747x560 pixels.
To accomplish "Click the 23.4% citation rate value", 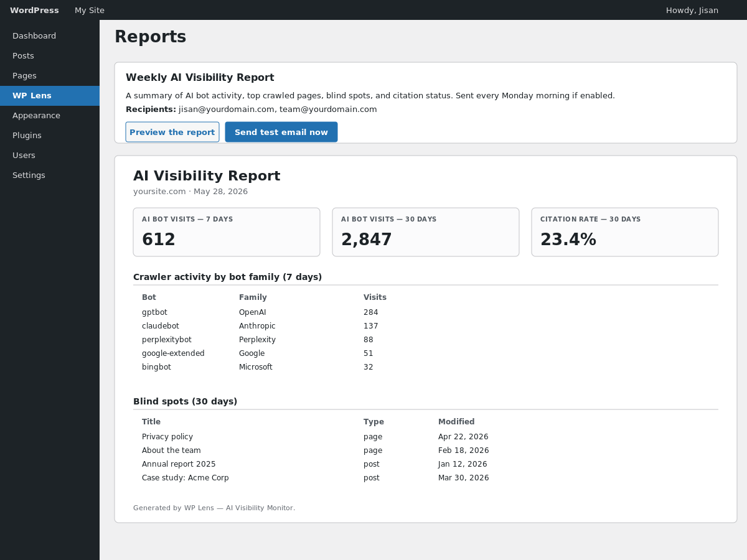I will (568, 240).
